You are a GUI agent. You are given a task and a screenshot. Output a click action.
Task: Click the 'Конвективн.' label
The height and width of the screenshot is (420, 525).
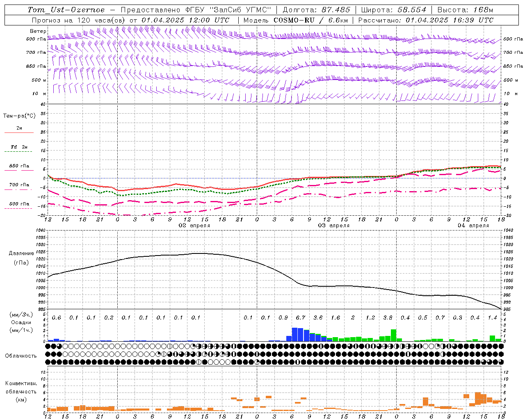pyautogui.click(x=21, y=383)
